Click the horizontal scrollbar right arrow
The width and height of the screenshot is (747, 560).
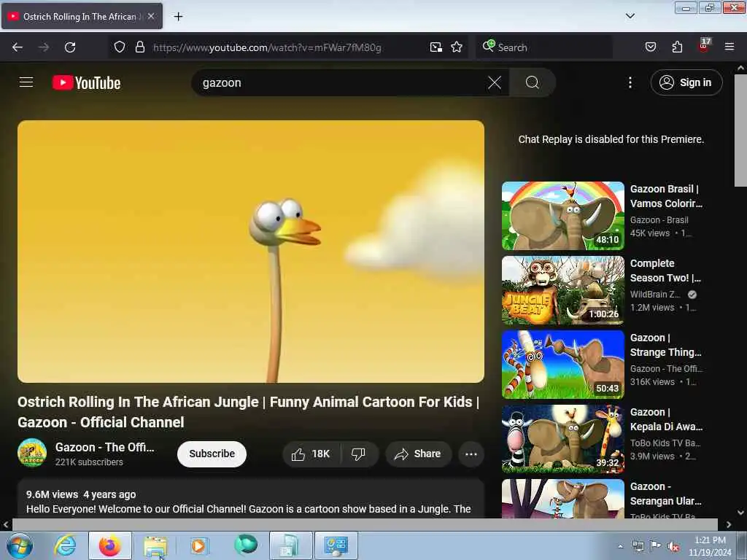point(729,524)
